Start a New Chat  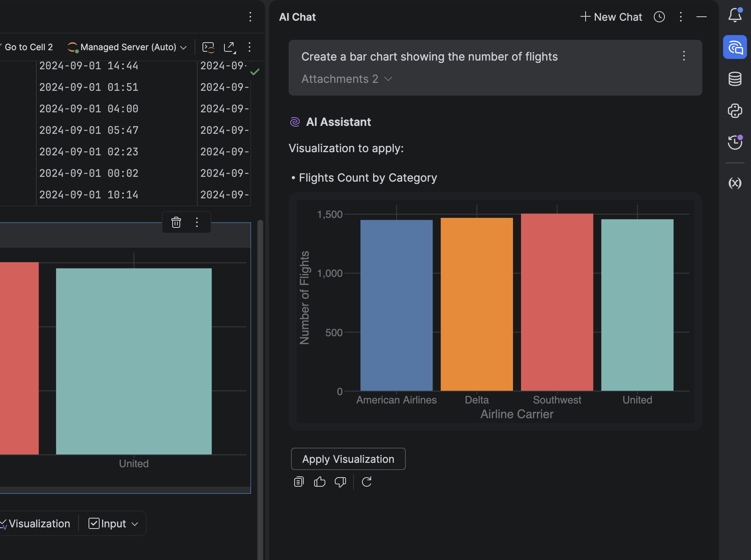click(x=611, y=17)
